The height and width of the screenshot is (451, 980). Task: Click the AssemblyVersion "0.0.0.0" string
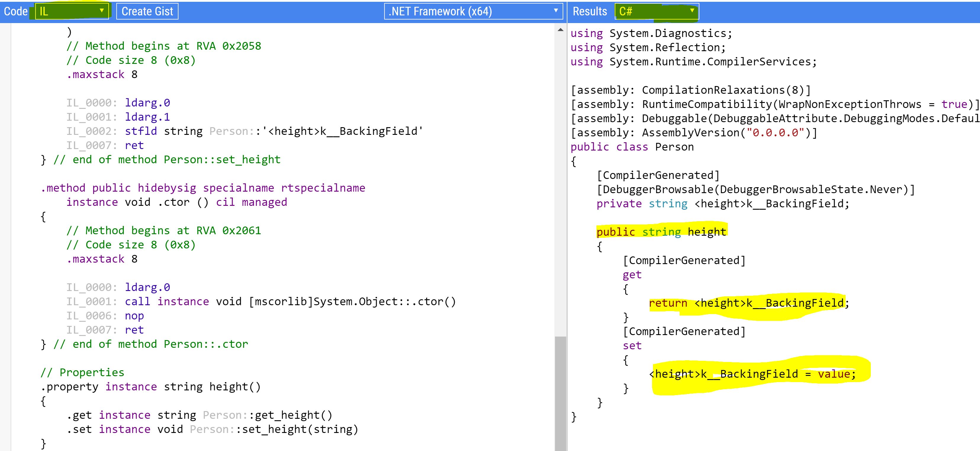(775, 133)
